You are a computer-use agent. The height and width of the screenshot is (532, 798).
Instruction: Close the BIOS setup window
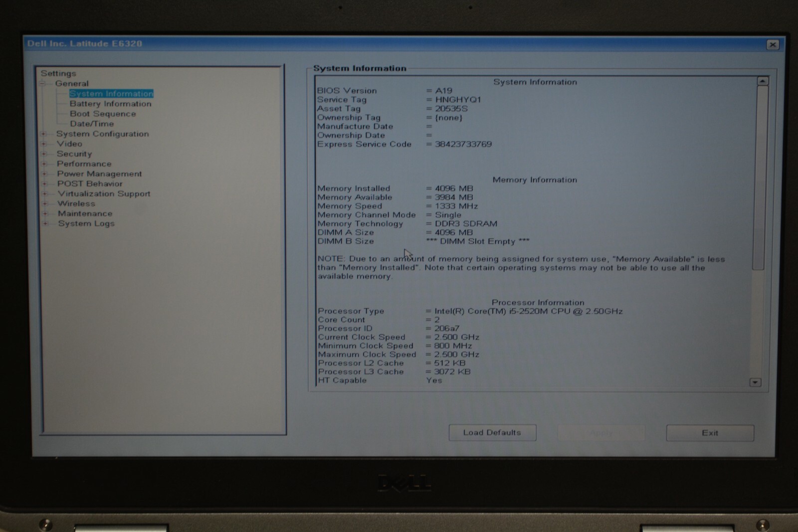click(773, 44)
